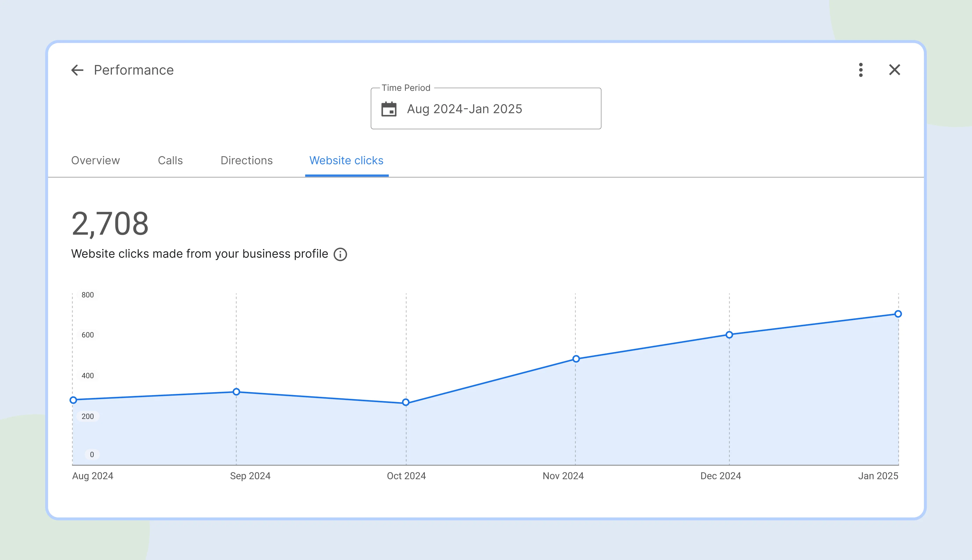Screen dimensions: 972x560
Task: Click the Nov 2024 data point on chart
Action: pyautogui.click(x=576, y=359)
